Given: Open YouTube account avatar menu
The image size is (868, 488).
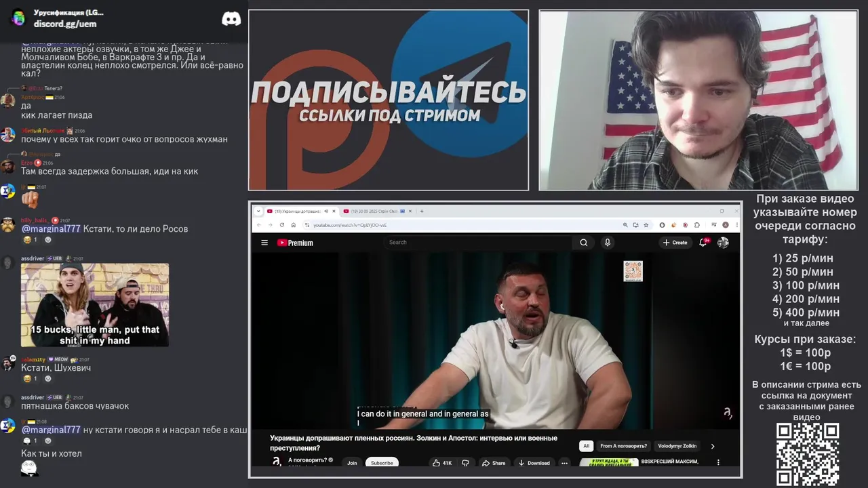Looking at the screenshot, I should coord(723,243).
